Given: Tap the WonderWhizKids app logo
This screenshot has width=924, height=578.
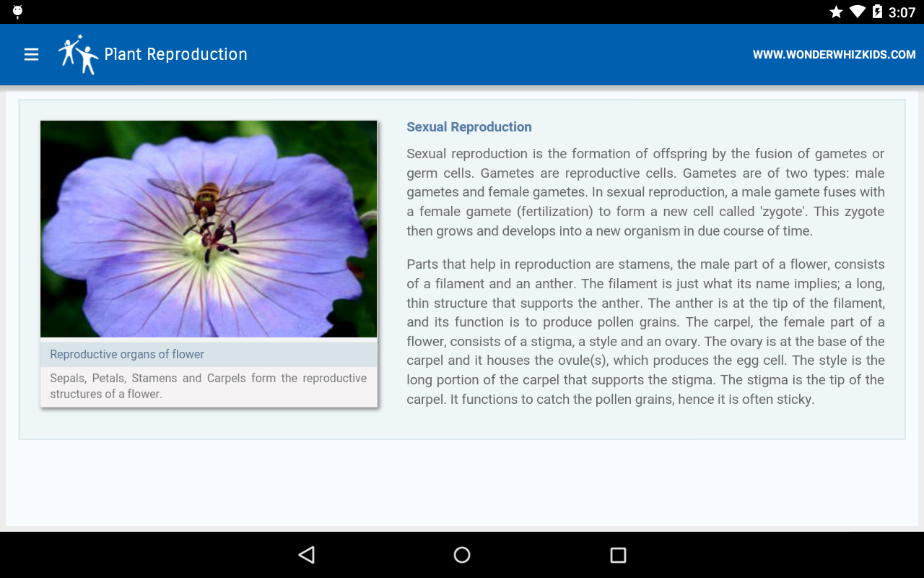Looking at the screenshot, I should coord(78,54).
